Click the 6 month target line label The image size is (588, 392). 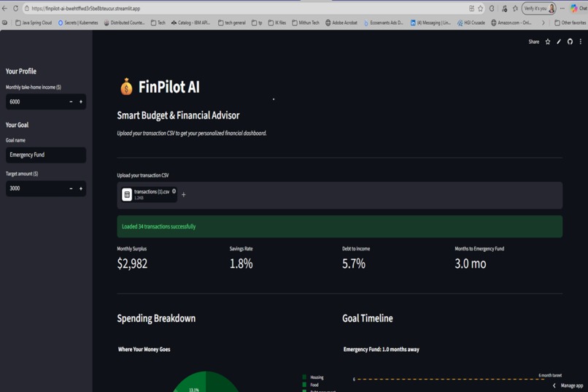(550, 375)
